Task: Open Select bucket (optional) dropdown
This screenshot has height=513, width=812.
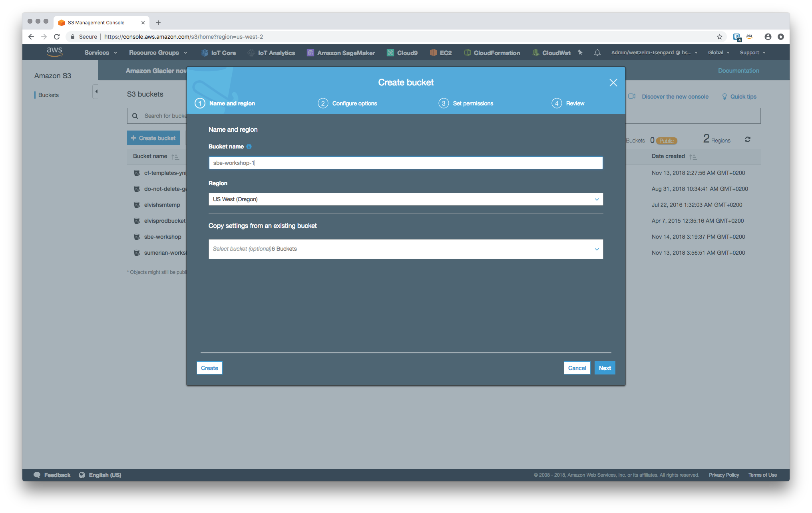Action: coord(406,249)
